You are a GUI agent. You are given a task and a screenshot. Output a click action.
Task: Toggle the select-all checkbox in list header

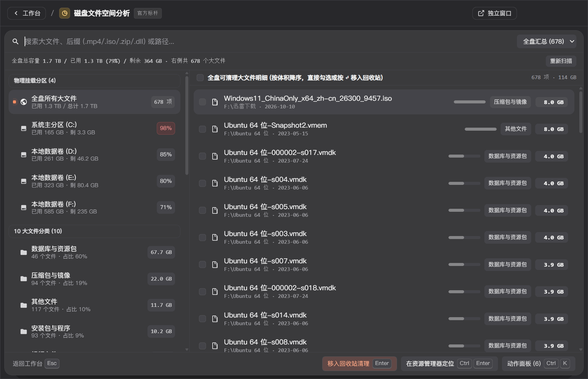coord(200,78)
